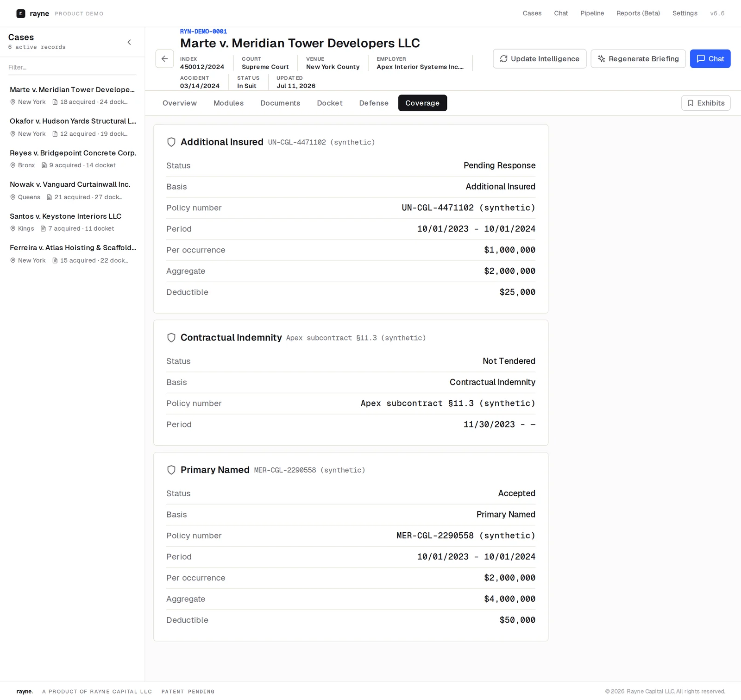Click location pin icon under Ferreira case
Screen dimensions: 741x700
(x=13, y=261)
